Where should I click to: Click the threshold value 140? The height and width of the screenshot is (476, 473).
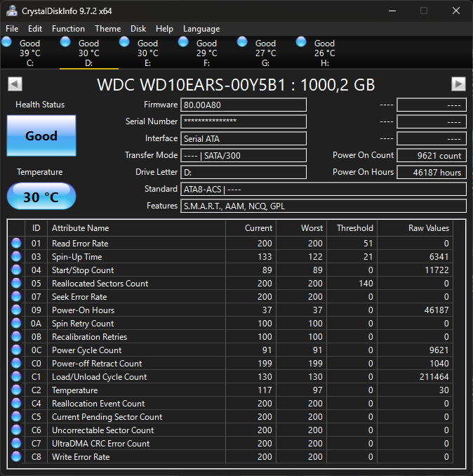[x=366, y=284]
